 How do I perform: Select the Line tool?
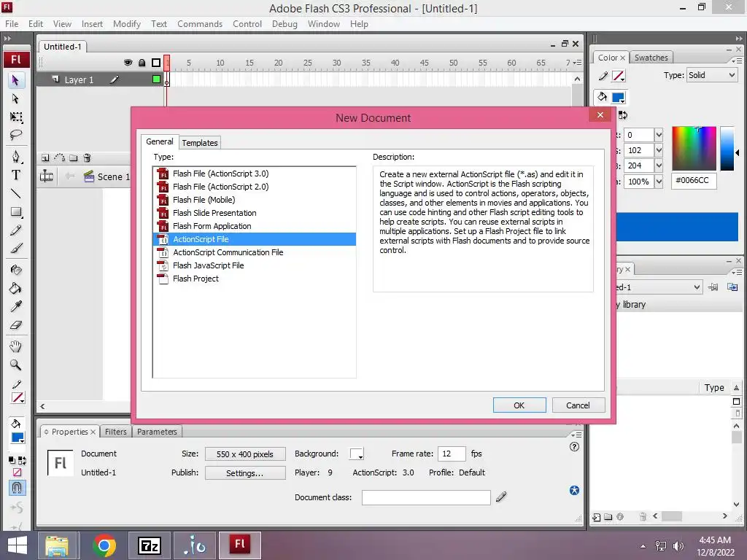[16, 193]
